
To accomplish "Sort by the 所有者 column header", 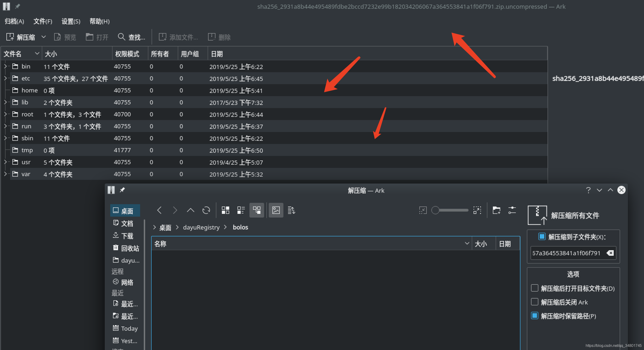I will [x=163, y=54].
